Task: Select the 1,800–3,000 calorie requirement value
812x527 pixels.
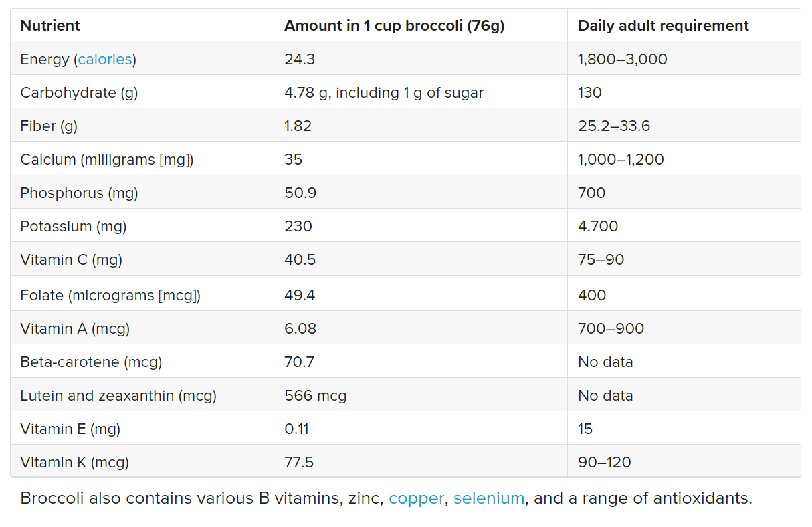Action: pyautogui.click(x=622, y=59)
